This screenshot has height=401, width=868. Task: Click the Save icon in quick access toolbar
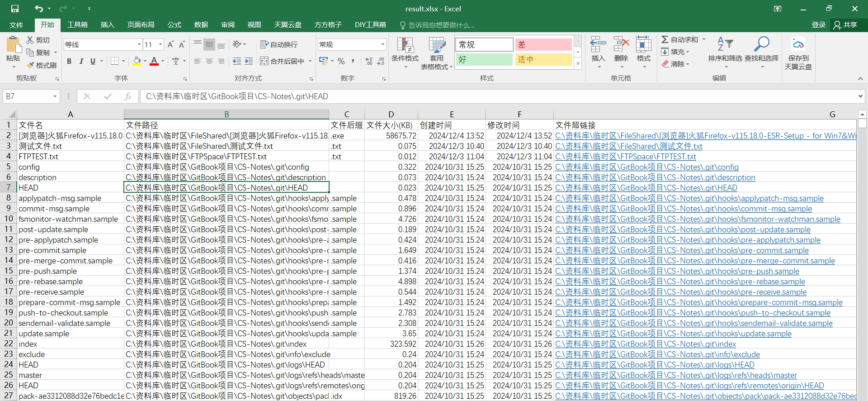(x=15, y=9)
